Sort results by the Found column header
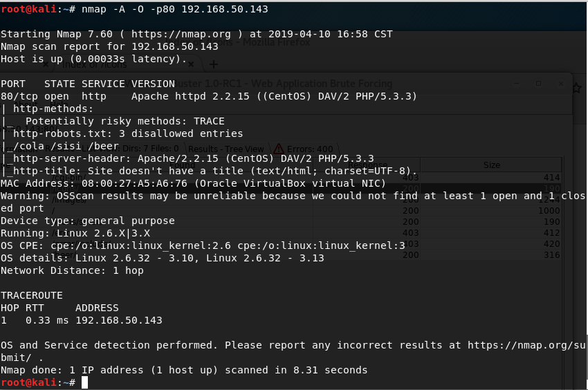 click(182, 165)
